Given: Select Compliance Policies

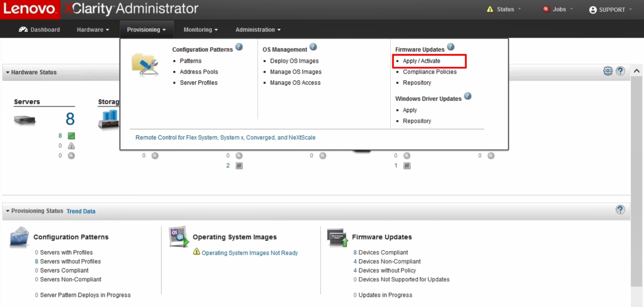Looking at the screenshot, I should pos(430,72).
